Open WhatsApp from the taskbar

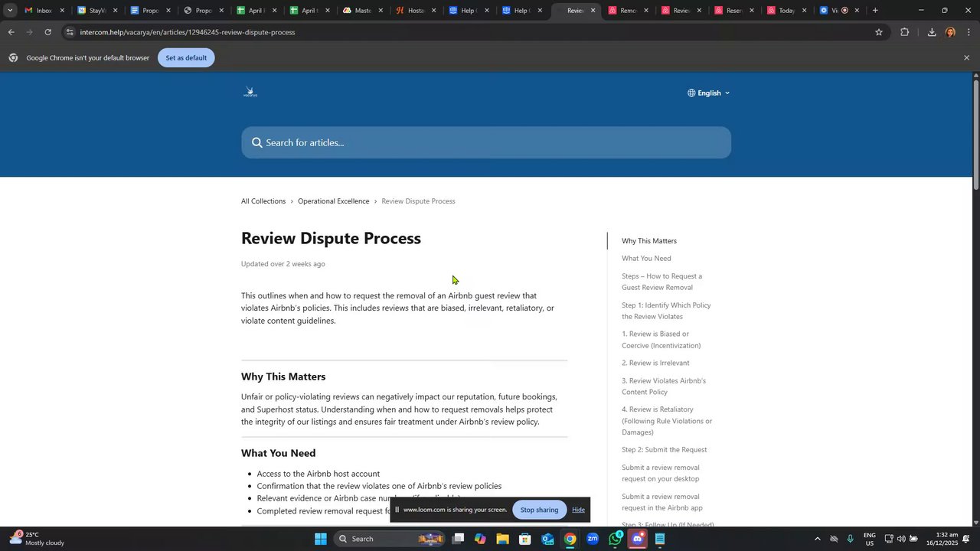point(616,539)
